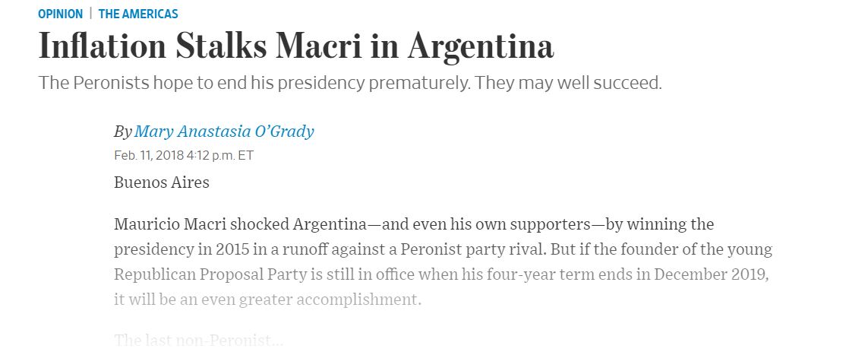Click the Feb. 11, 2018 timestamp
The width and height of the screenshot is (868, 352).
pos(184,155)
